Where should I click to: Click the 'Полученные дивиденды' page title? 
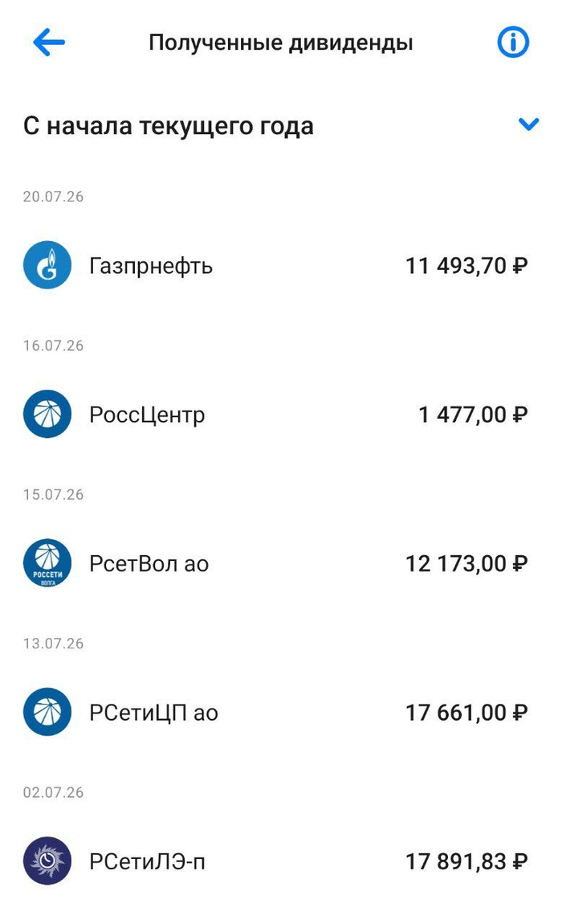280,43
